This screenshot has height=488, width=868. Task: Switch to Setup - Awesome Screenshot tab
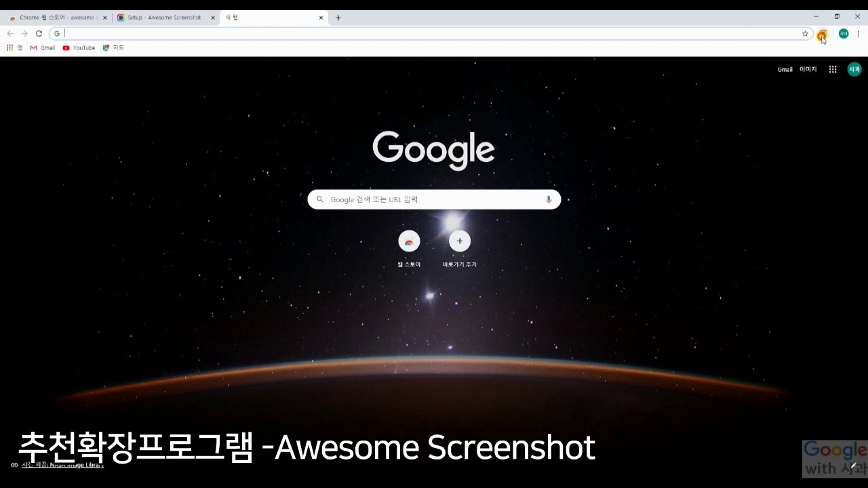[165, 18]
